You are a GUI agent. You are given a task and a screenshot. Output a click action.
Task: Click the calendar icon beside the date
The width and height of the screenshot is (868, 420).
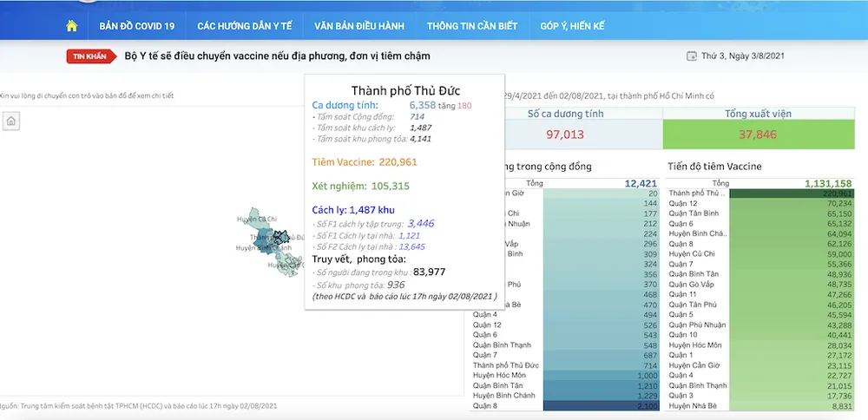(x=691, y=56)
